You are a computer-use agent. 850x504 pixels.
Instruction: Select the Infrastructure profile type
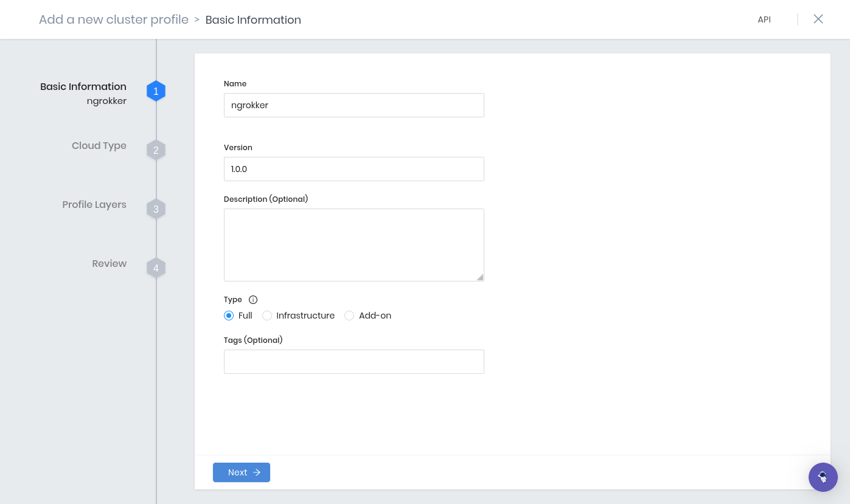[x=267, y=316]
